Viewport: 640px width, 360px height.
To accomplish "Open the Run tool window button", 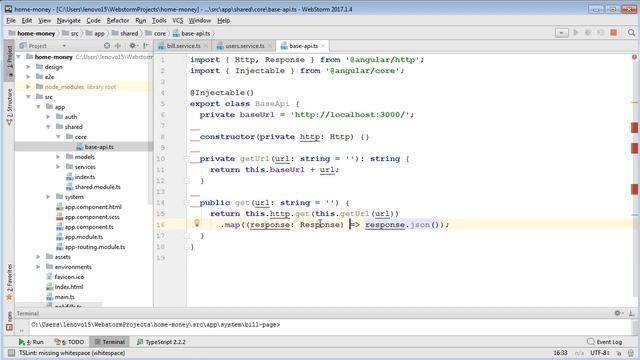I will click(31, 342).
